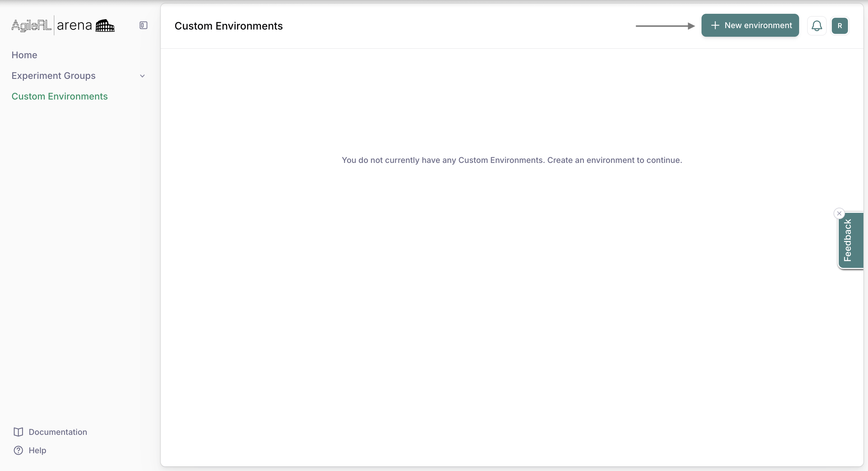The image size is (868, 471).
Task: Select Custom Environments in the sidebar
Action: (59, 96)
